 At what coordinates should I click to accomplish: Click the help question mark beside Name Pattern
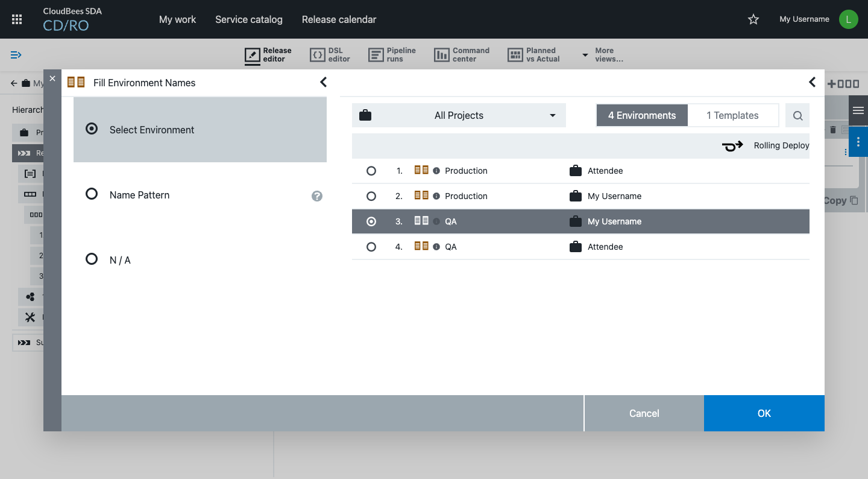(x=317, y=196)
